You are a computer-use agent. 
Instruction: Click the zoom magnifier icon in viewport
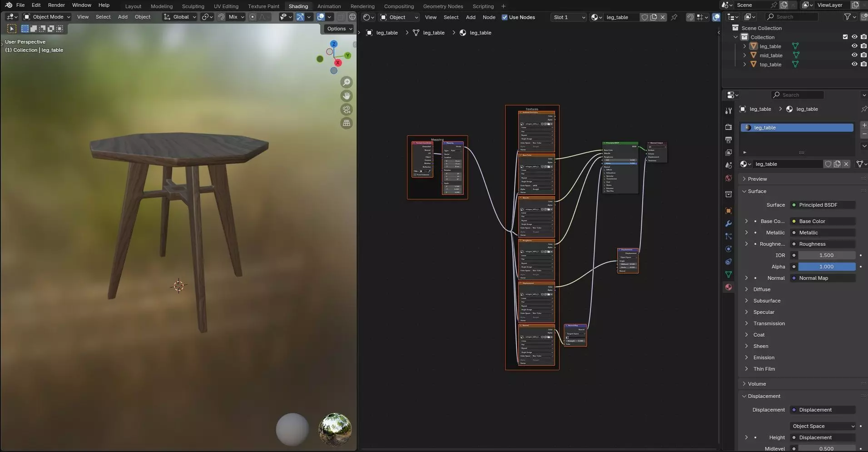347,82
